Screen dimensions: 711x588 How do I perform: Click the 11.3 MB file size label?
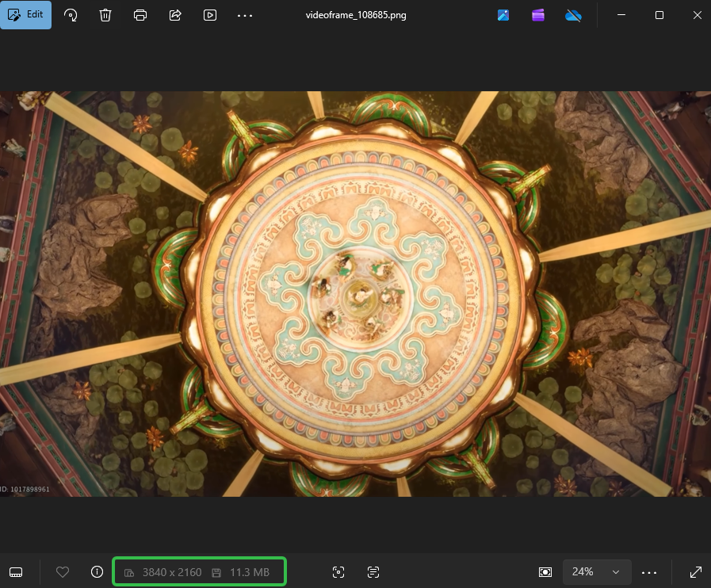249,572
